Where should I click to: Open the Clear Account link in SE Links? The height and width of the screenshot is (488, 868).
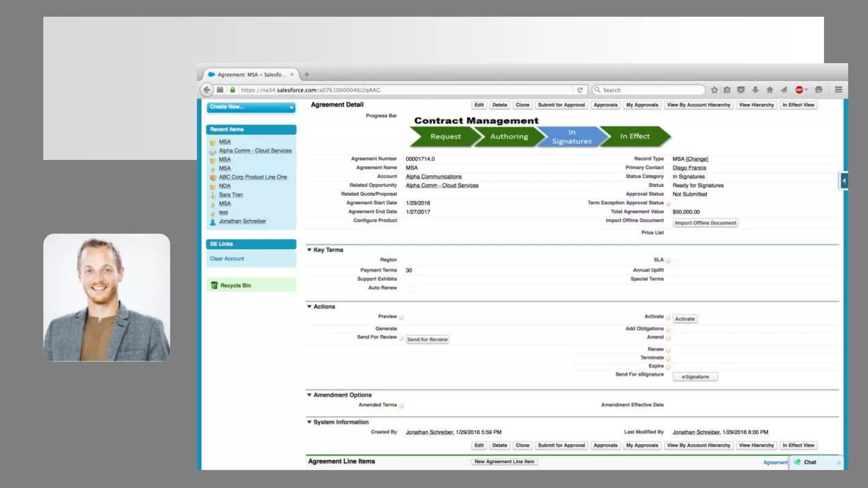(x=227, y=259)
